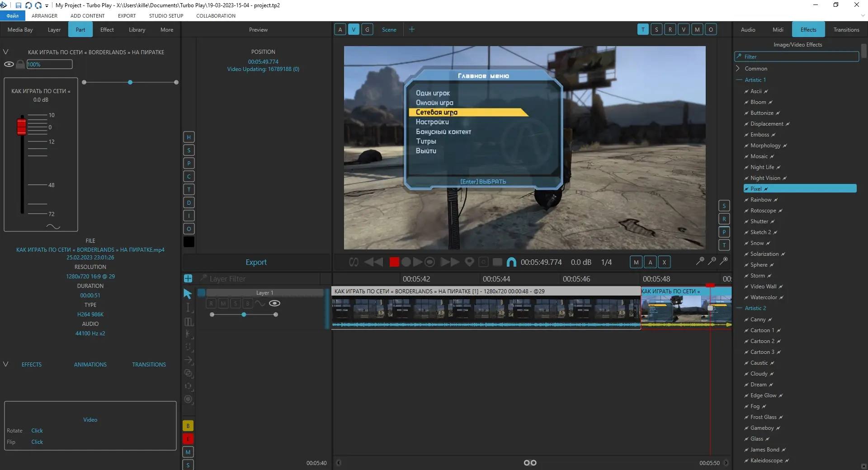
Task: Open the STUDIO SETUP ribbon tab
Action: pos(166,16)
